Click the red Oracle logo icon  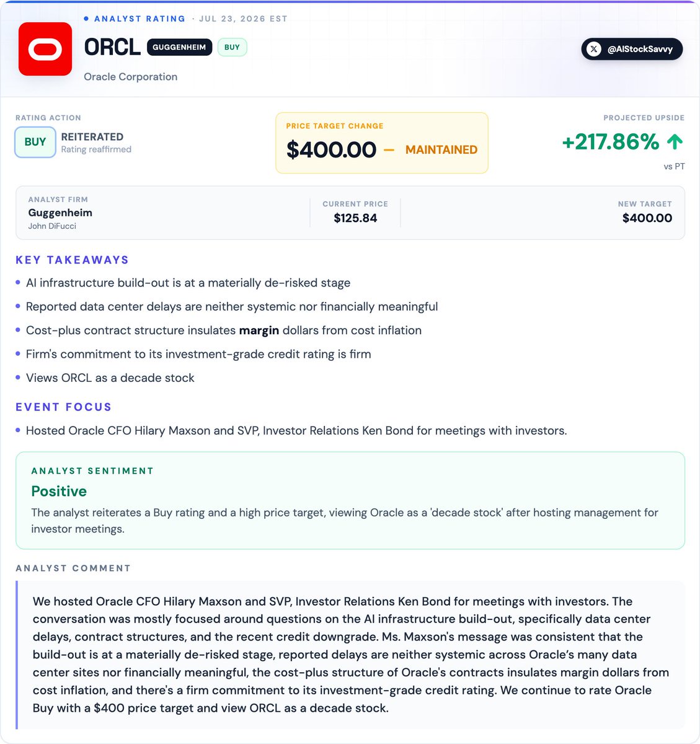click(45, 49)
